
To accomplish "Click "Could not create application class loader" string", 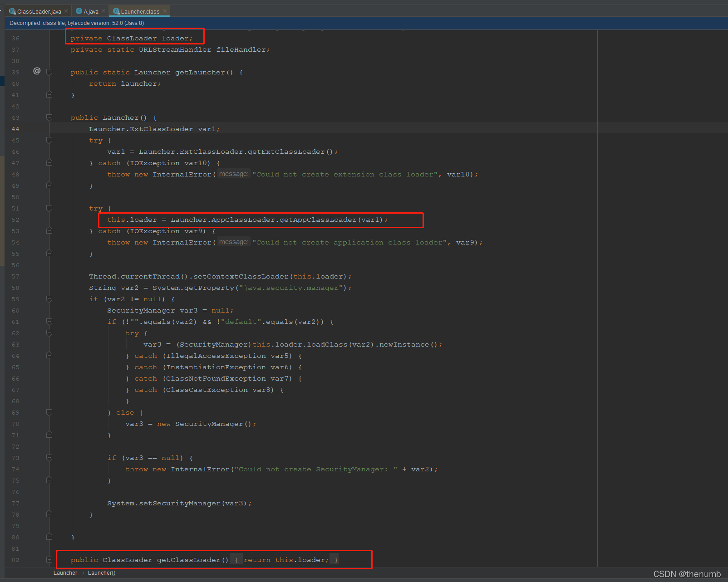I will 349,243.
